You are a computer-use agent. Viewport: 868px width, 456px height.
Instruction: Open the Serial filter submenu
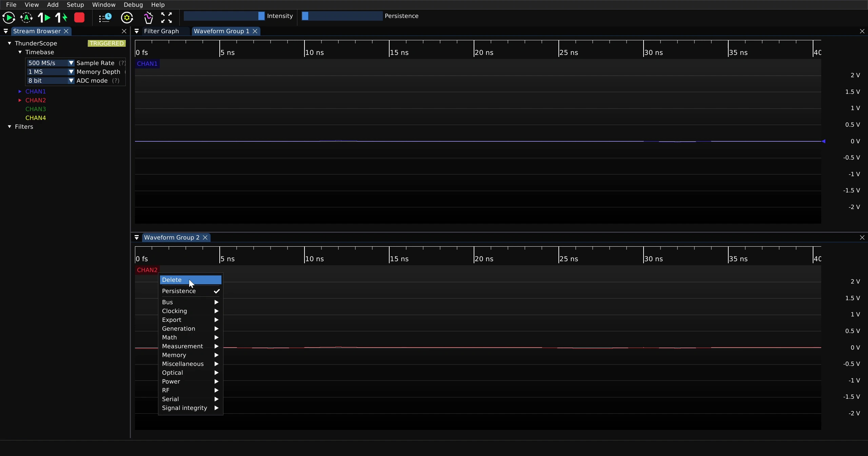pyautogui.click(x=191, y=399)
